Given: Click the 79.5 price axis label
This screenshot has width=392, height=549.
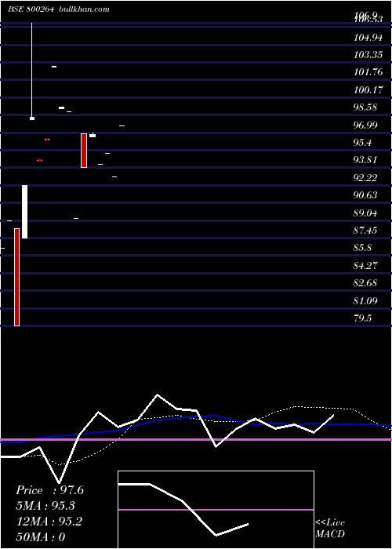Looking at the screenshot, I should [362, 318].
